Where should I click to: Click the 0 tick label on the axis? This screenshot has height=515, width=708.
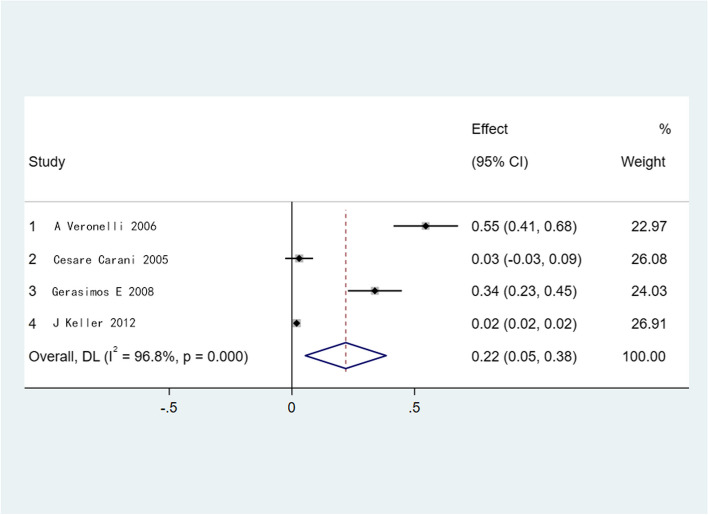point(291,407)
